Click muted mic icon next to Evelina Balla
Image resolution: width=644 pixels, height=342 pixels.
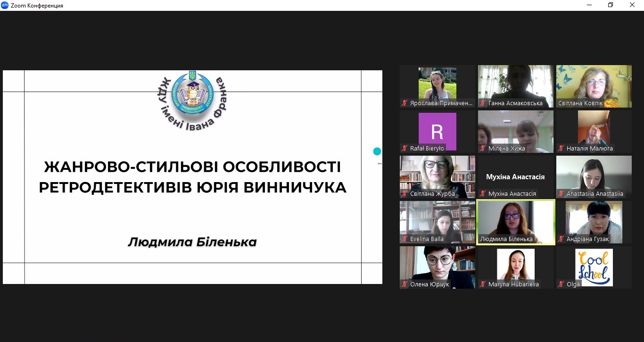tap(404, 239)
